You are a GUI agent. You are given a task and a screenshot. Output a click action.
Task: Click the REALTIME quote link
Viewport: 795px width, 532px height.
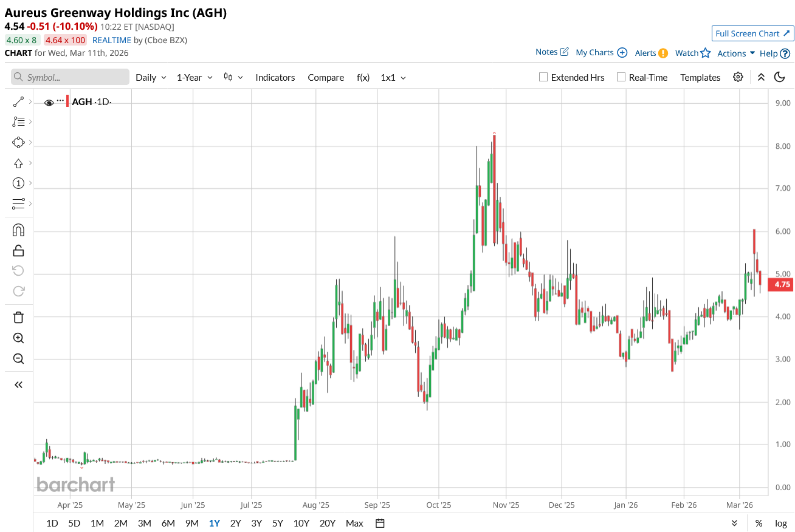(x=112, y=40)
